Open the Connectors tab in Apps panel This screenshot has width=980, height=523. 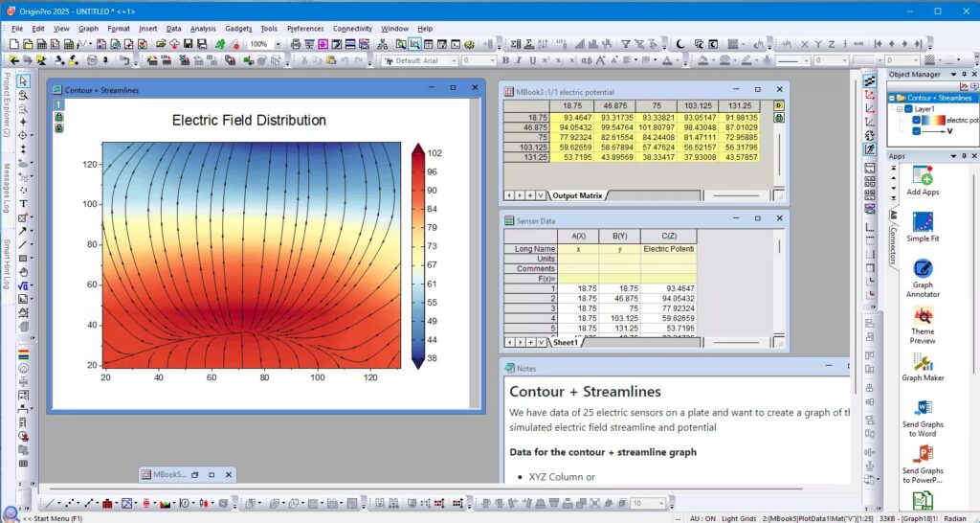893,235
